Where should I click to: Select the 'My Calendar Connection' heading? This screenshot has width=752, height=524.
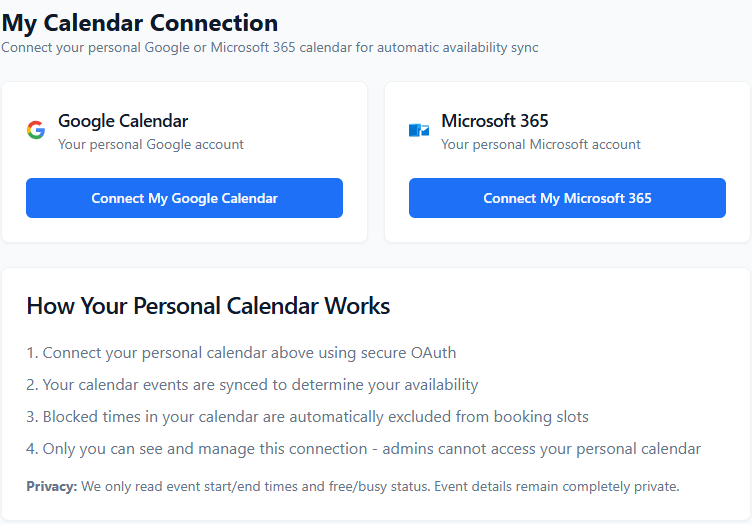click(140, 23)
